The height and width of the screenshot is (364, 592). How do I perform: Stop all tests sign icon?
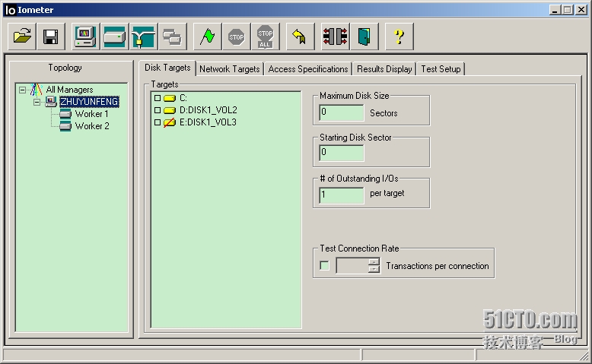point(266,36)
